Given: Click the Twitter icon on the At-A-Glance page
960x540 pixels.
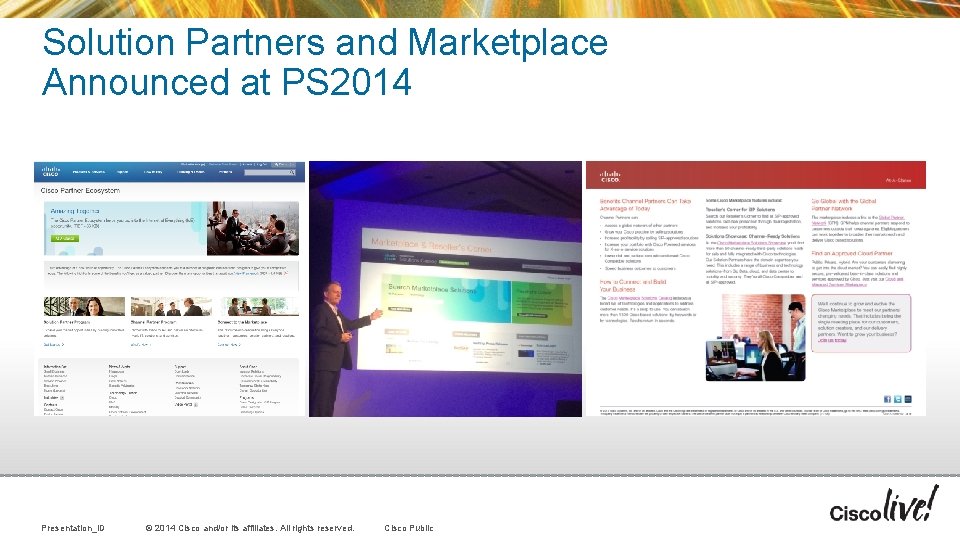Looking at the screenshot, I should (898, 399).
